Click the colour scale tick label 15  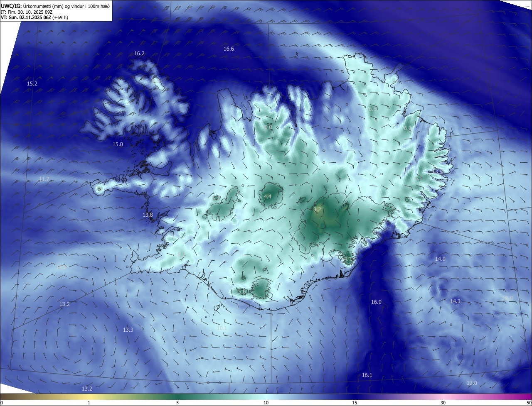[355, 403]
